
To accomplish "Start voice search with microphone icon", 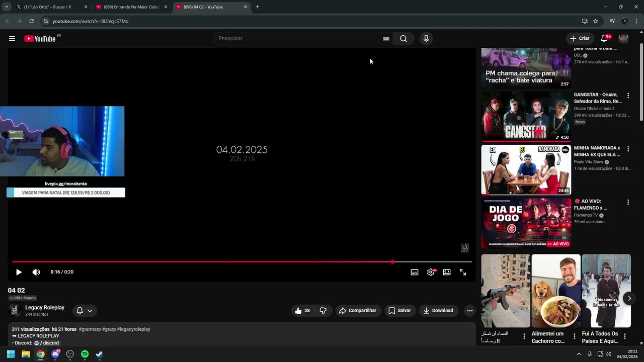I will pyautogui.click(x=426, y=39).
